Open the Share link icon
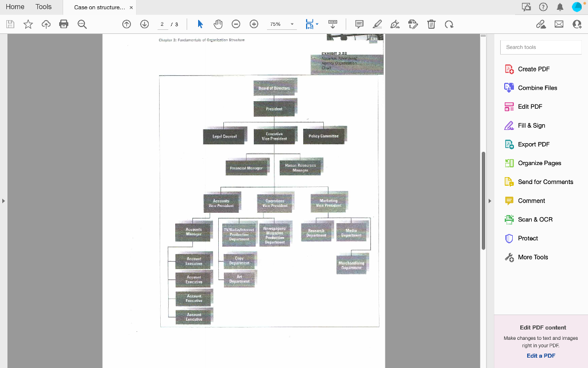Image resolution: width=588 pixels, height=368 pixels. coord(540,24)
